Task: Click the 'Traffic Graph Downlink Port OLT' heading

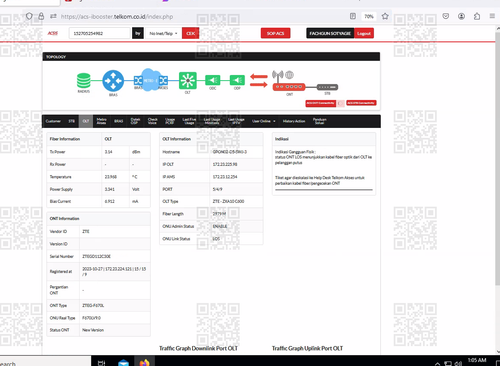Action: pyautogui.click(x=198, y=348)
